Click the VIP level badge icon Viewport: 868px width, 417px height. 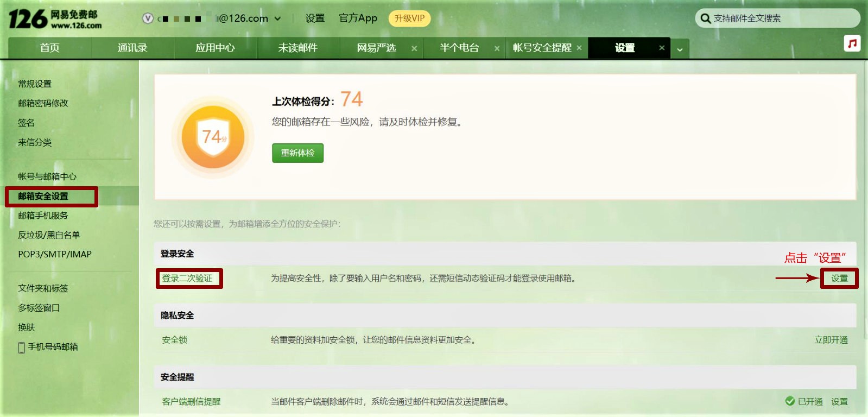click(148, 18)
